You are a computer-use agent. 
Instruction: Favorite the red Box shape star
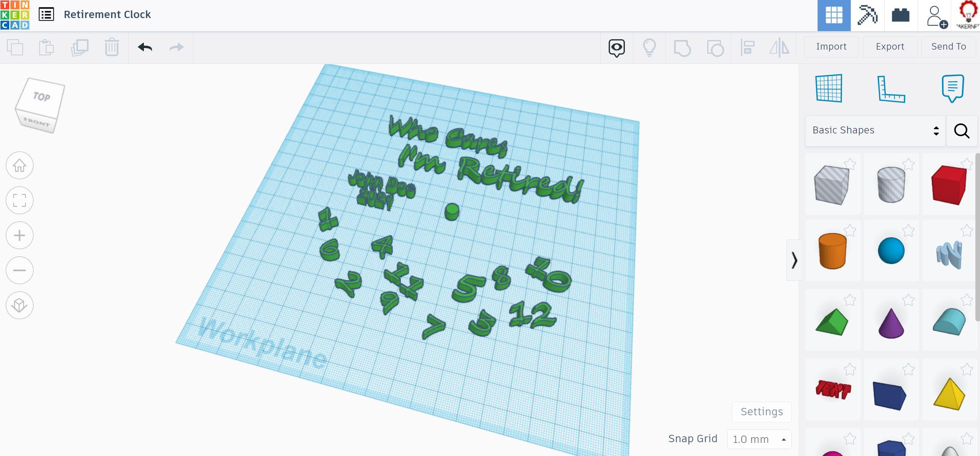[x=967, y=165]
